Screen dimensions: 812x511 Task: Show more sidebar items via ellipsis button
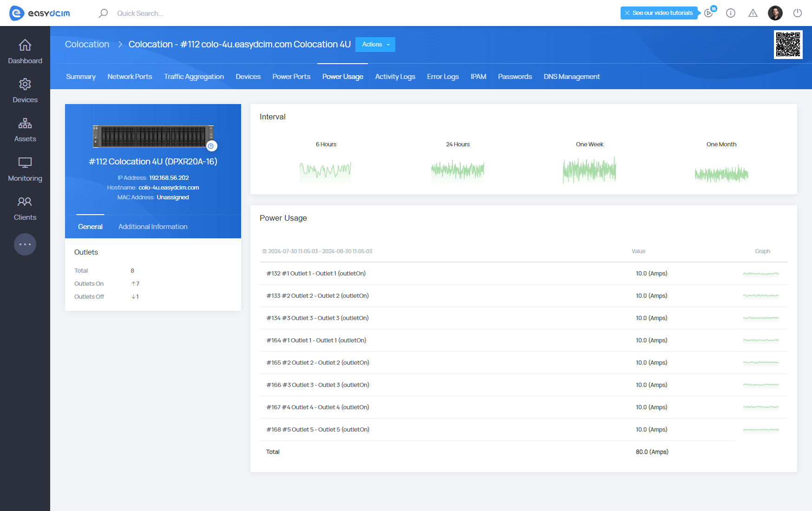coord(25,244)
